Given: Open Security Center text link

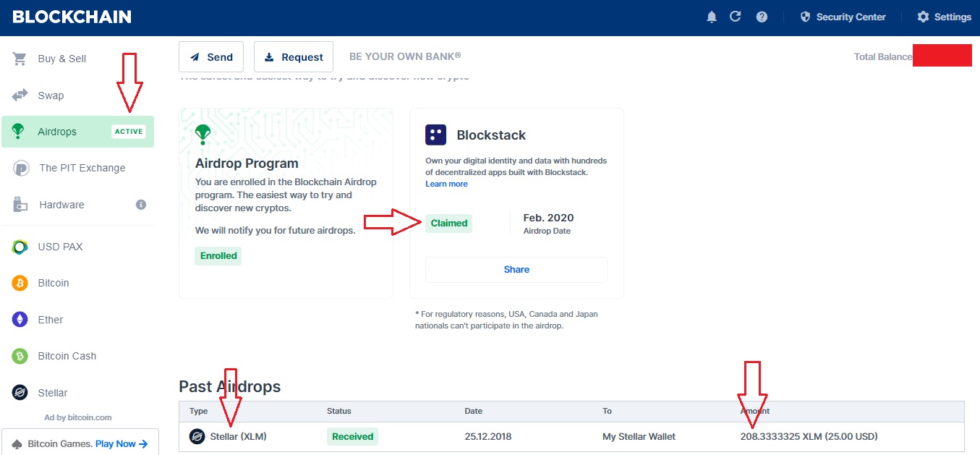Looking at the screenshot, I should [x=851, y=17].
